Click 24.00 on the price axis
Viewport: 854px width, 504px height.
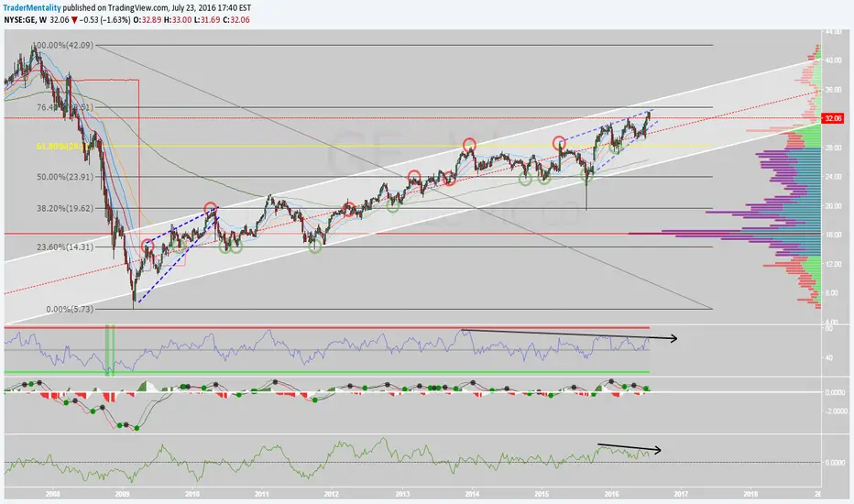point(833,177)
